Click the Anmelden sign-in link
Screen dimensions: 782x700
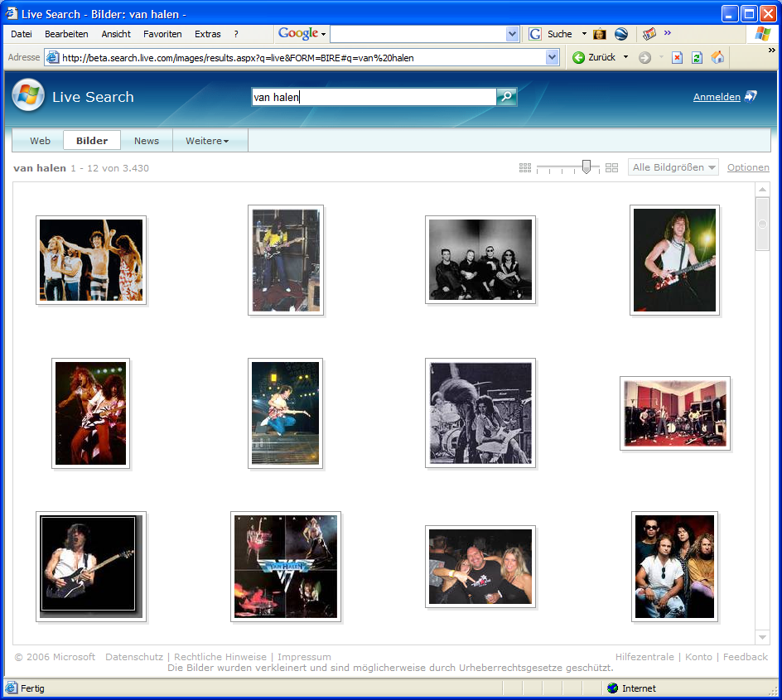click(x=717, y=97)
